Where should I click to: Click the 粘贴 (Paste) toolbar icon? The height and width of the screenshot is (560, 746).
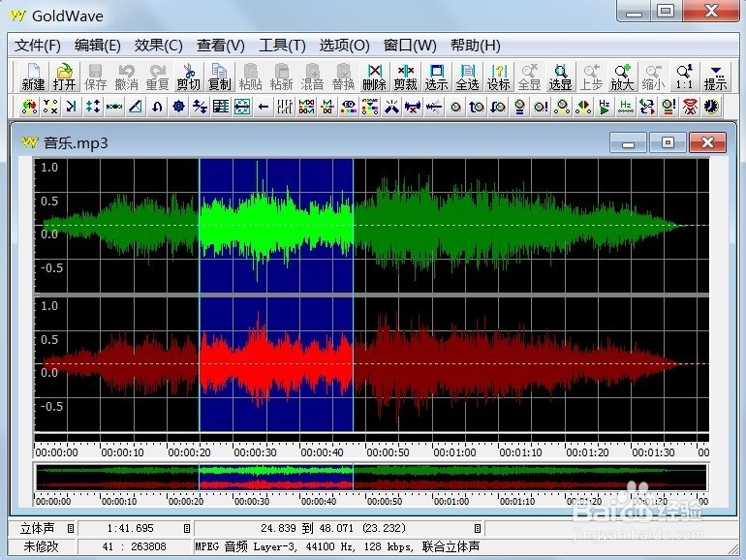(250, 78)
